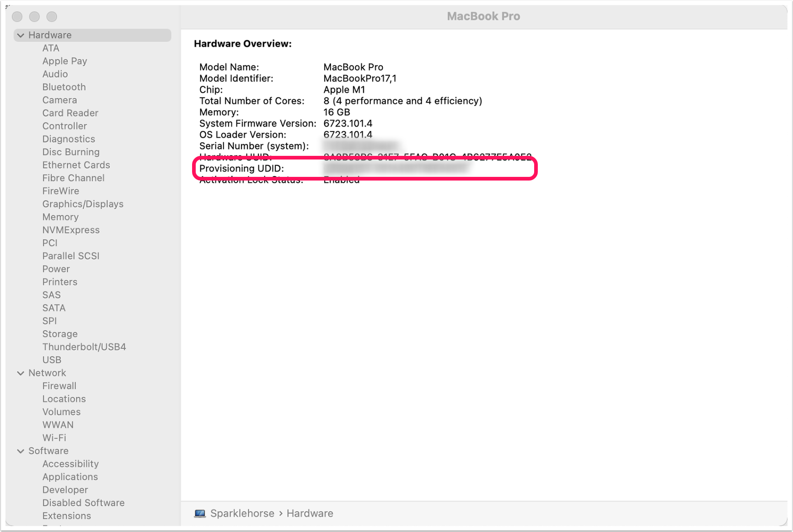
Task: Open Applications under Software
Action: 70,477
